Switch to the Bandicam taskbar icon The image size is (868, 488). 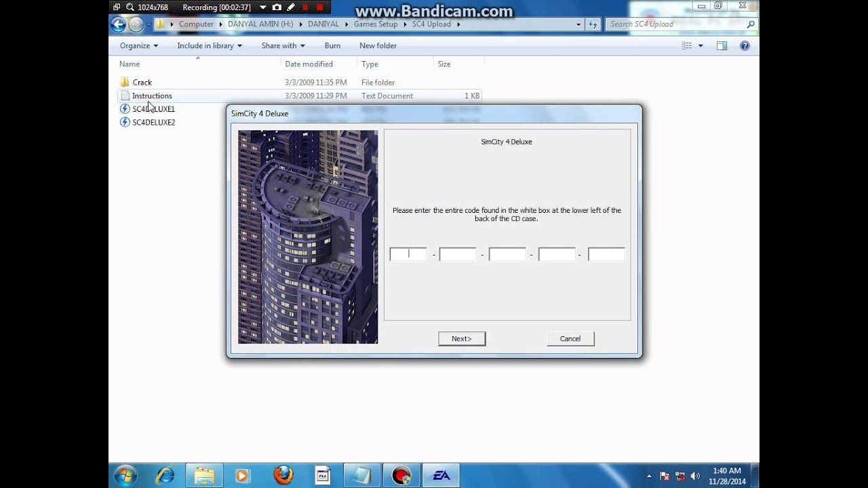click(x=401, y=475)
